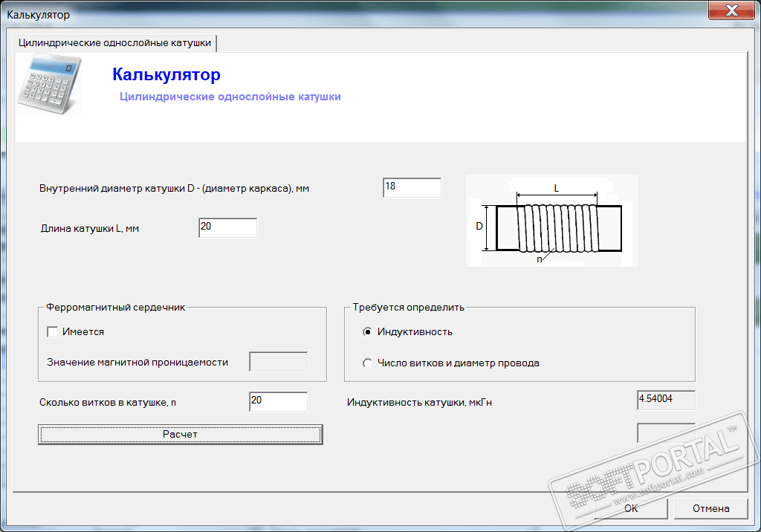This screenshot has width=761, height=532.
Task: Click the Индуктивность катушки, мкГн label
Action: (x=419, y=403)
